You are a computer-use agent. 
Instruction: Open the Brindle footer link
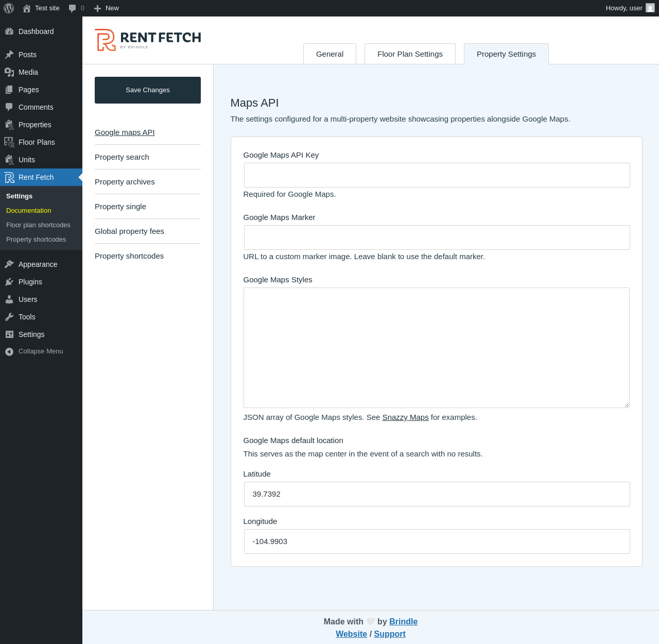(403, 621)
